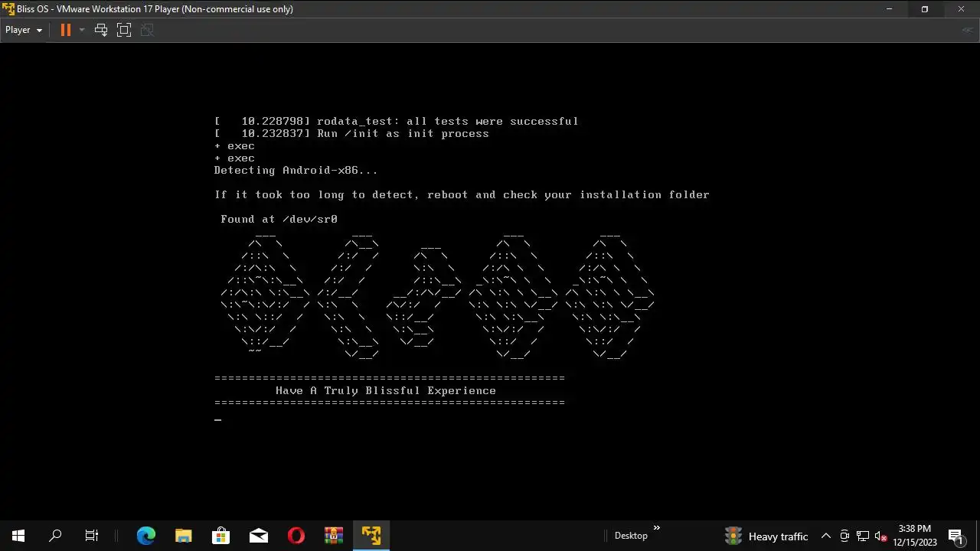
Task: Click the greyed-out Unity mode icon
Action: (147, 30)
